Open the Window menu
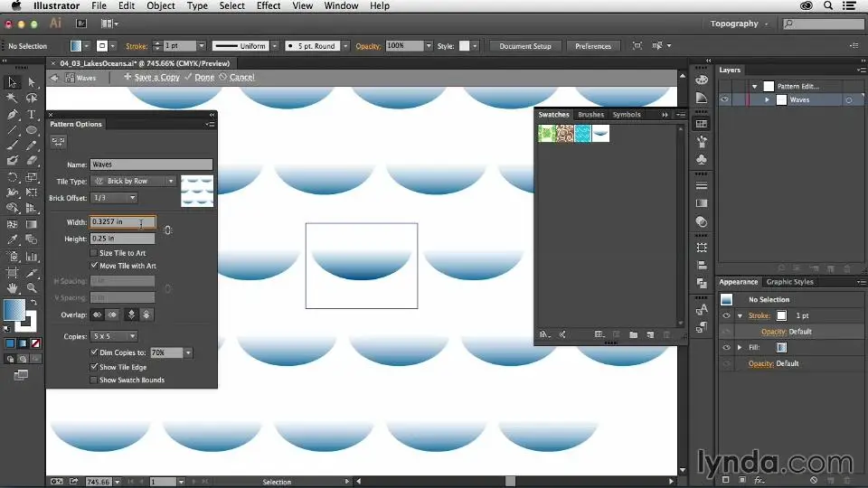Screen dimensions: 868x488 point(341,5)
